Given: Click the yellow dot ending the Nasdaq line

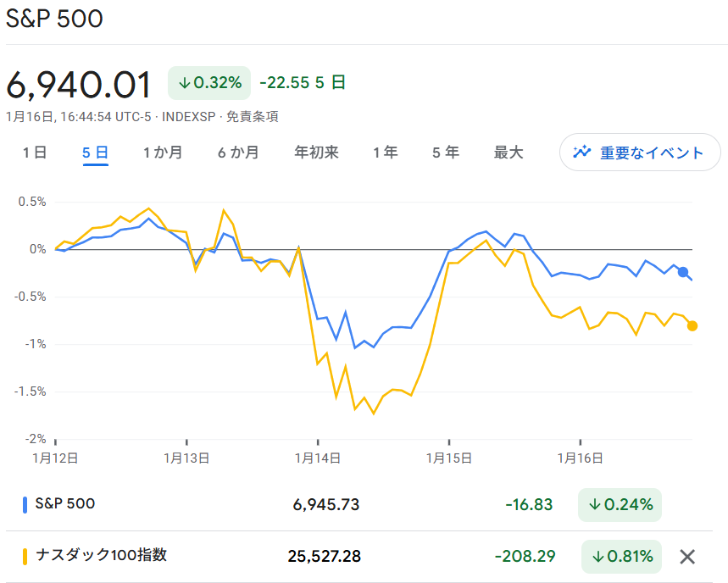Looking at the screenshot, I should click(692, 325).
